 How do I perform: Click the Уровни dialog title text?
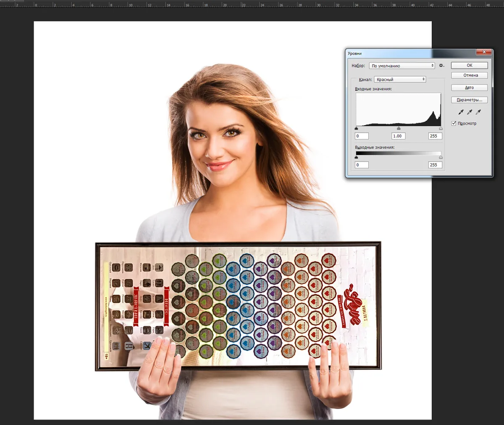pyautogui.click(x=354, y=53)
